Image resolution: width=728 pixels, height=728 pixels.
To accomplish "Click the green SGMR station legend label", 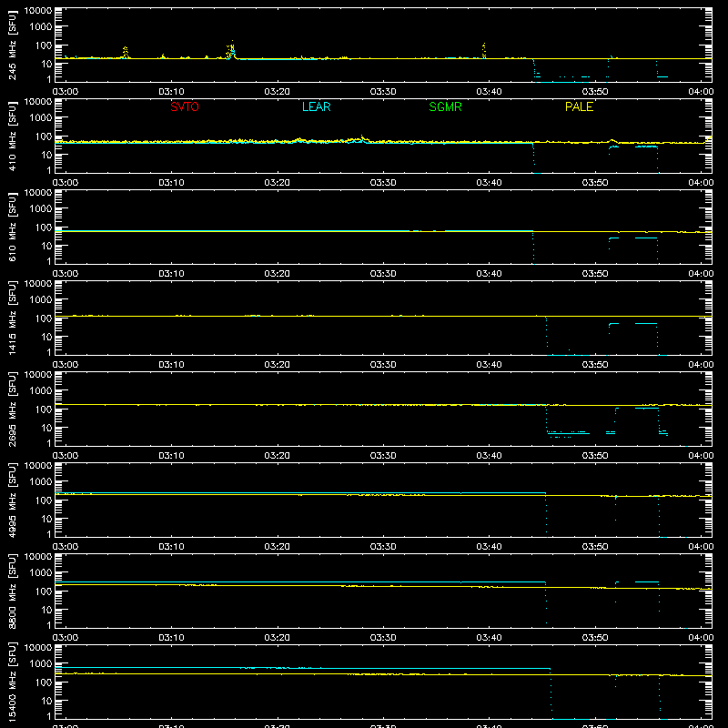I will tap(445, 106).
